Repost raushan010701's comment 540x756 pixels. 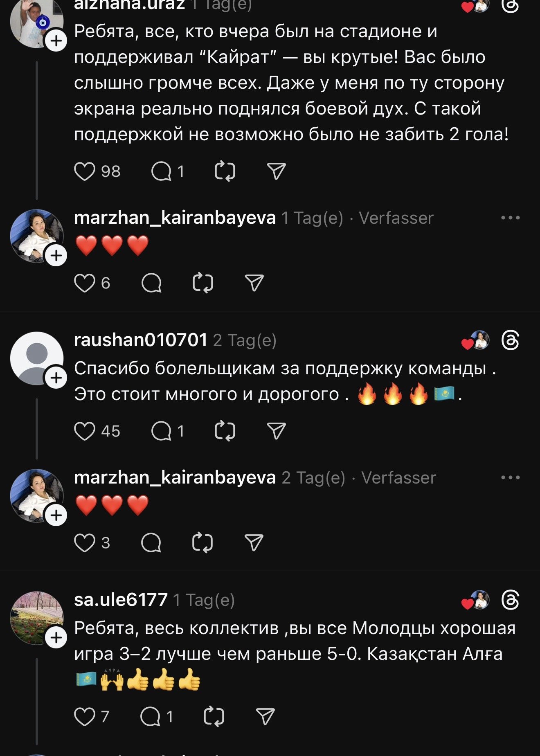[225, 431]
